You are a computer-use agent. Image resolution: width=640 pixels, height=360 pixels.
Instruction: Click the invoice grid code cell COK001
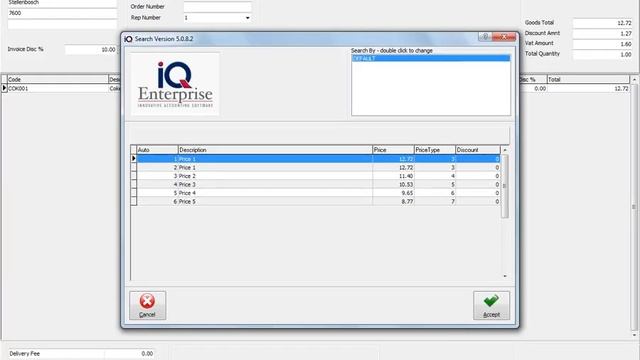pyautogui.click(x=58, y=88)
